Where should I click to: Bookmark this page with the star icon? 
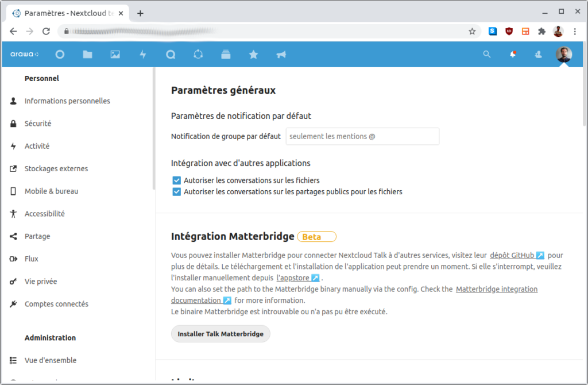click(x=472, y=32)
